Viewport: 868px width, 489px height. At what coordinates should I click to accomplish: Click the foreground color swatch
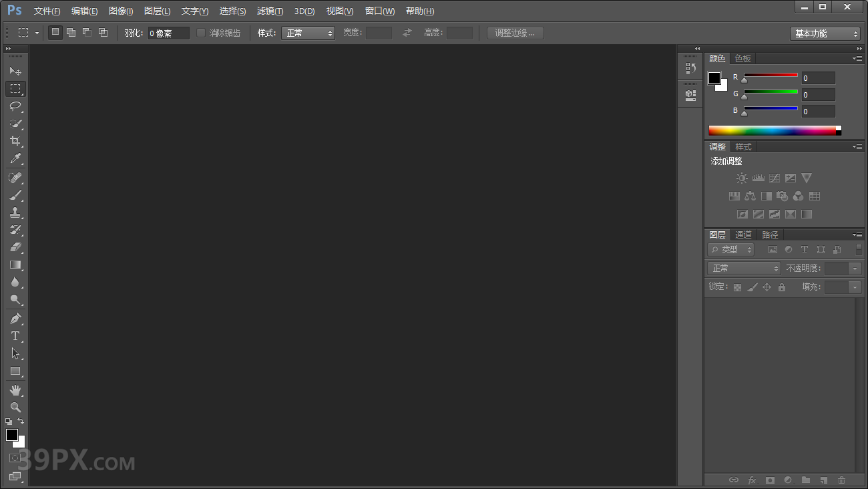coord(11,436)
